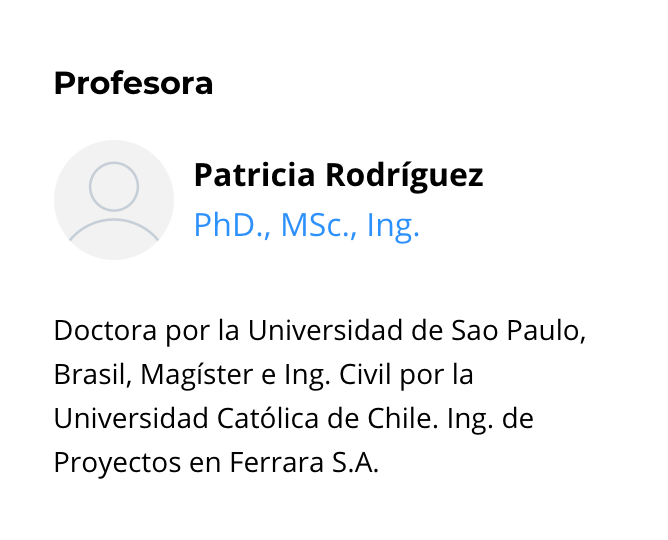Click the shoulders outline in avatar image

tap(114, 230)
